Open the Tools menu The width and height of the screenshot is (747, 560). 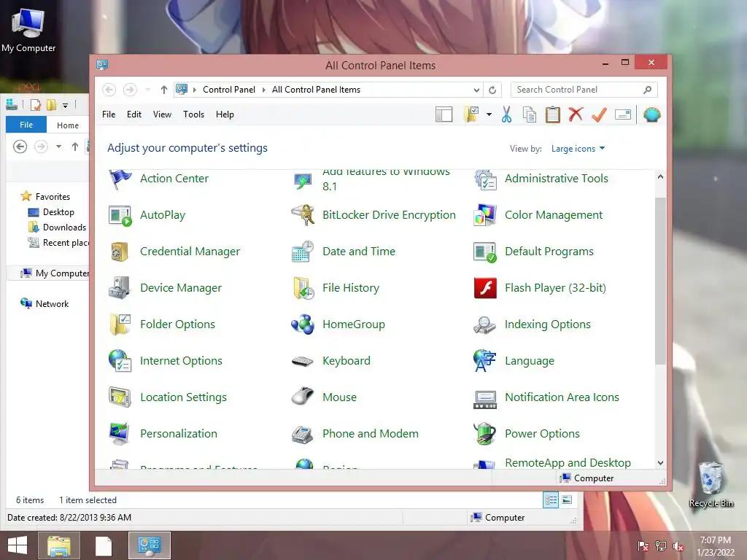coord(193,114)
